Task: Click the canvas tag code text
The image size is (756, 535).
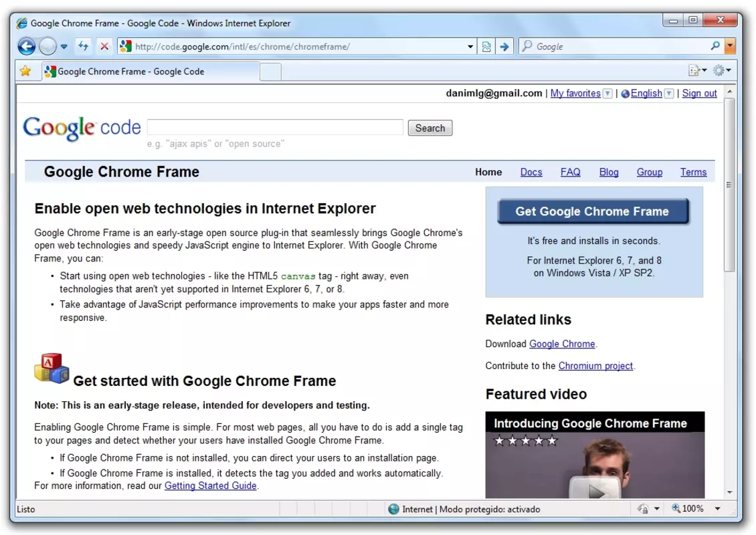Action: (298, 276)
